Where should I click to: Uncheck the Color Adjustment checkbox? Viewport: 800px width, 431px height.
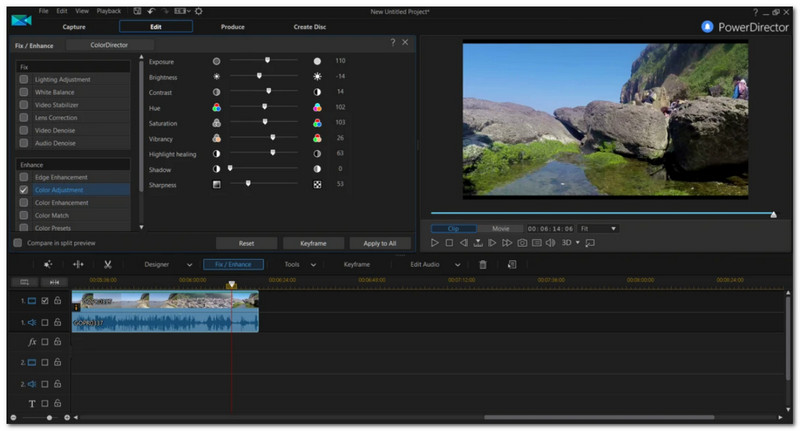click(23, 190)
